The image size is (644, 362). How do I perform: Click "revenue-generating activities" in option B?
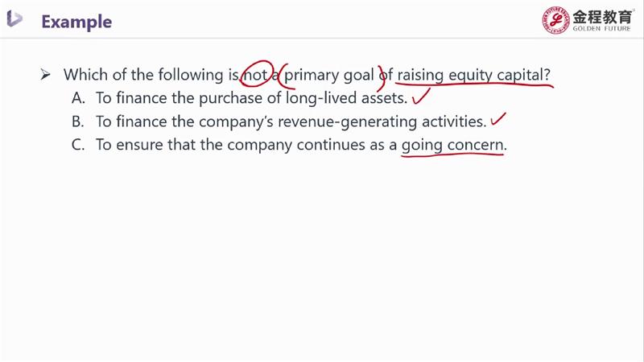coord(388,122)
